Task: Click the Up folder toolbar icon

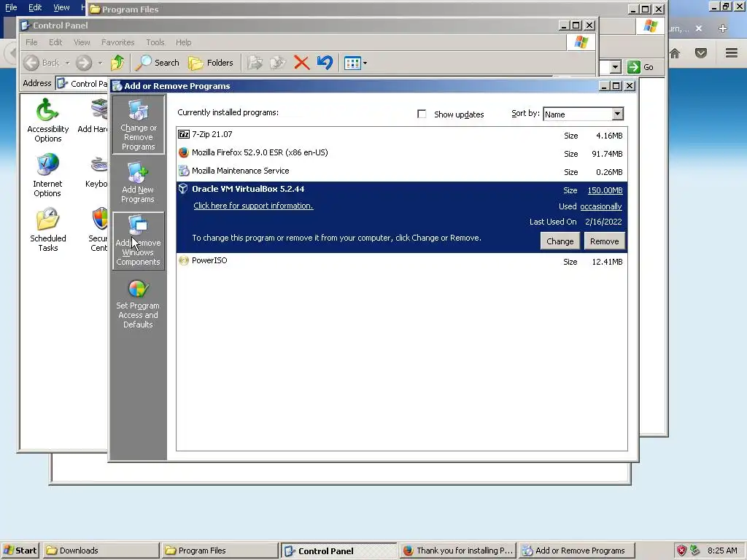Action: [x=117, y=63]
